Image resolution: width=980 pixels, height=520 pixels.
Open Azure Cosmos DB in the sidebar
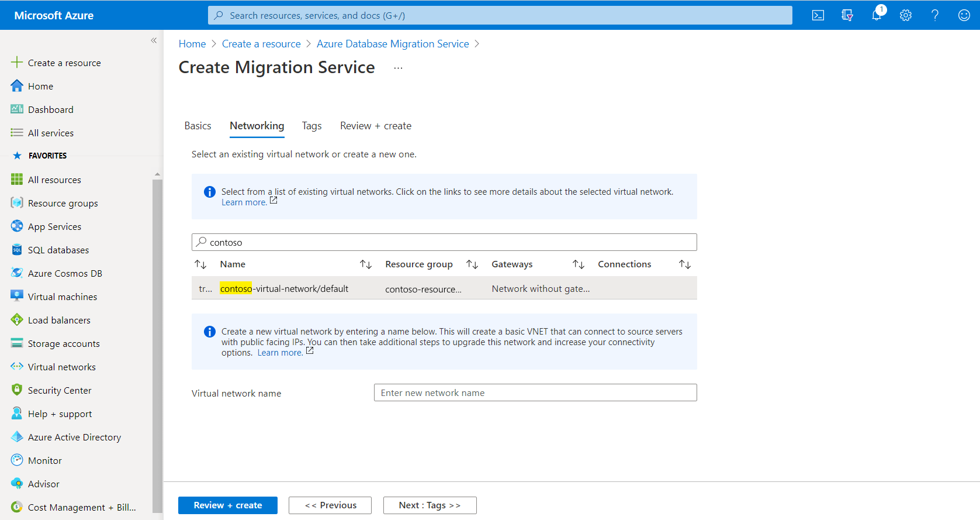point(65,274)
